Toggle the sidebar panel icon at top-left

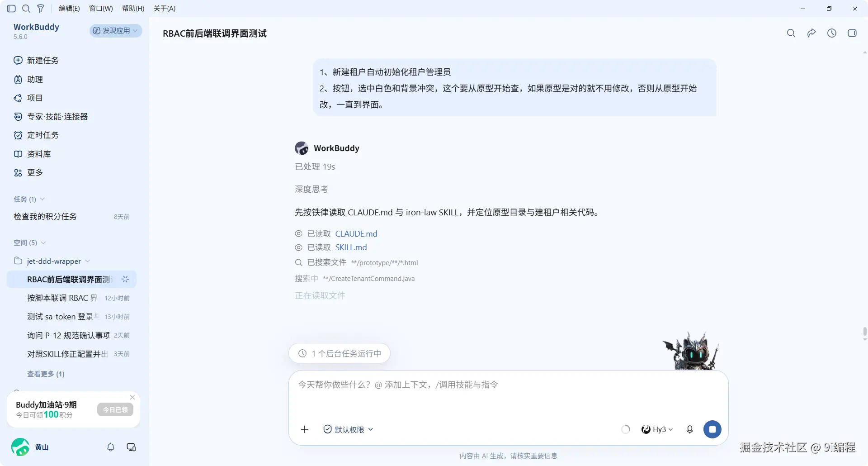[x=12, y=9]
